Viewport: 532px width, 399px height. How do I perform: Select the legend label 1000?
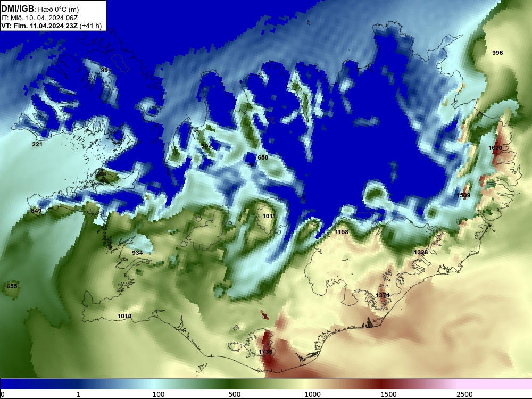click(312, 394)
